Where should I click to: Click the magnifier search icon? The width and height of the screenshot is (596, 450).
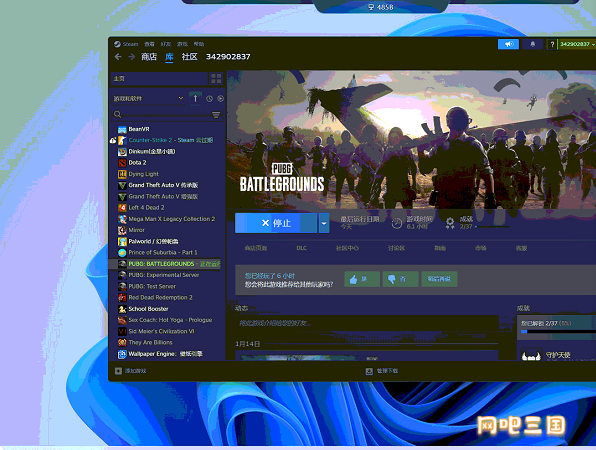click(x=117, y=114)
